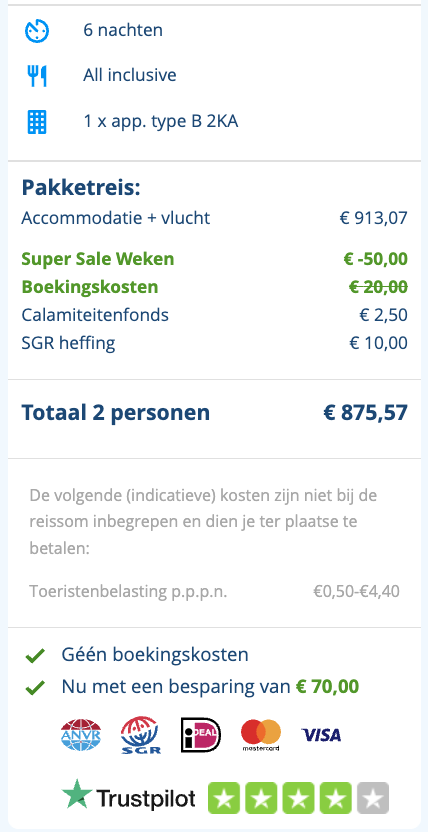Image resolution: width=428 pixels, height=832 pixels.
Task: Click the ANVR logo
Action: tap(81, 734)
